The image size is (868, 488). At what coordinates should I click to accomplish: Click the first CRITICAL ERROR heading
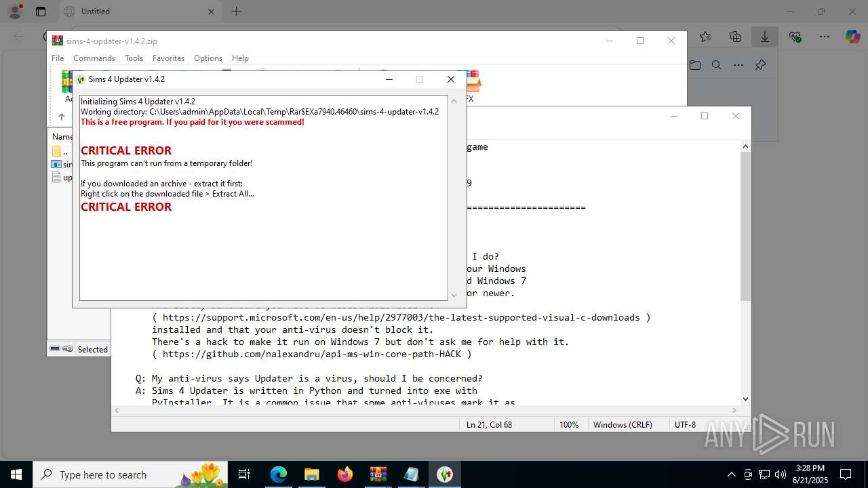pos(126,150)
